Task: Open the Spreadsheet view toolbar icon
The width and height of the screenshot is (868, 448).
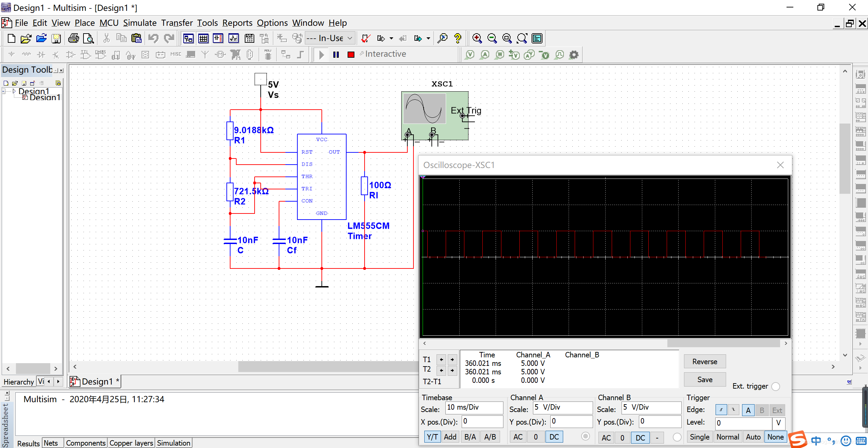Action: pos(203,38)
